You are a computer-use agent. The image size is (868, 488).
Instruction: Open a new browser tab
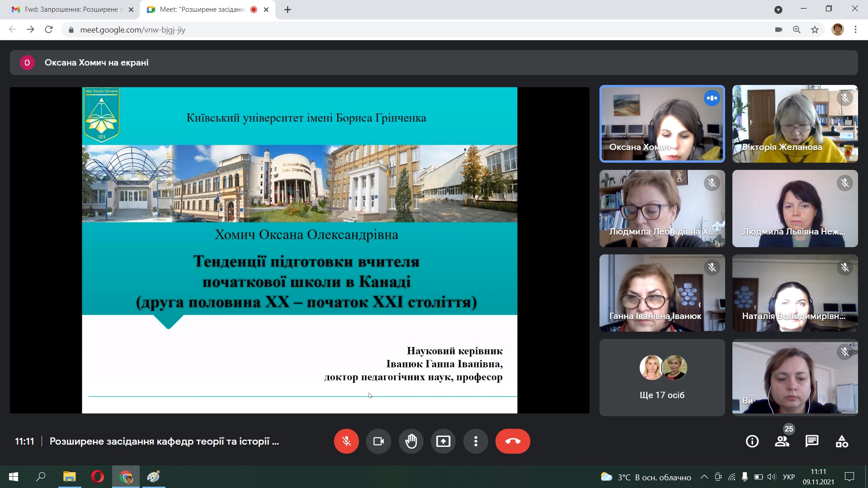tap(288, 9)
